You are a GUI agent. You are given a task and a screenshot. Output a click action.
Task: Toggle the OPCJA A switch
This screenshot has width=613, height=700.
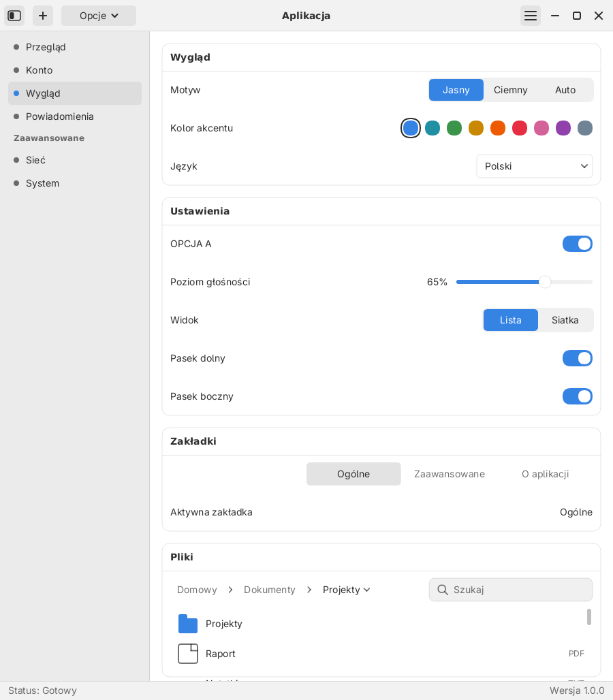(578, 244)
